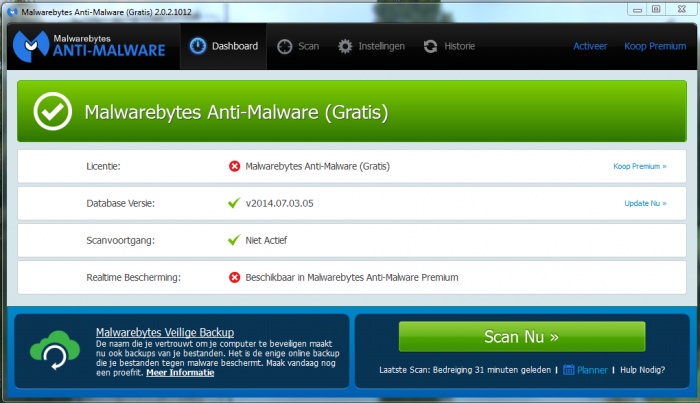700x403 pixels.
Task: Click the Meer Informatie link
Action: [180, 373]
